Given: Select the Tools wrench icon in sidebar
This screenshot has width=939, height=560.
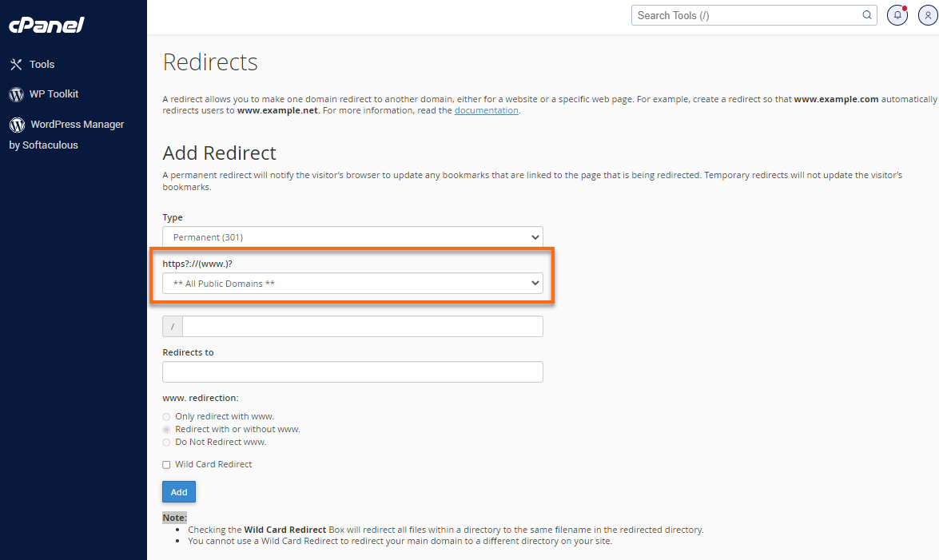Looking at the screenshot, I should (x=18, y=64).
